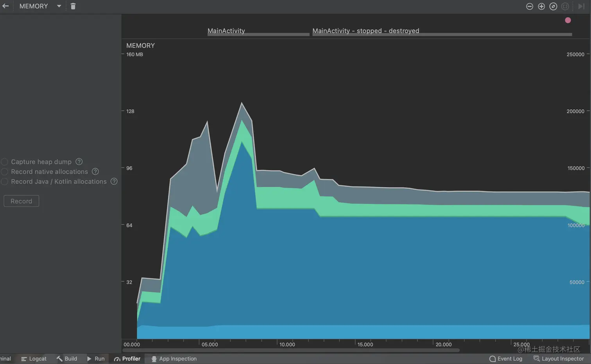
Task: Click the '64' memory axis label
Action: point(129,225)
